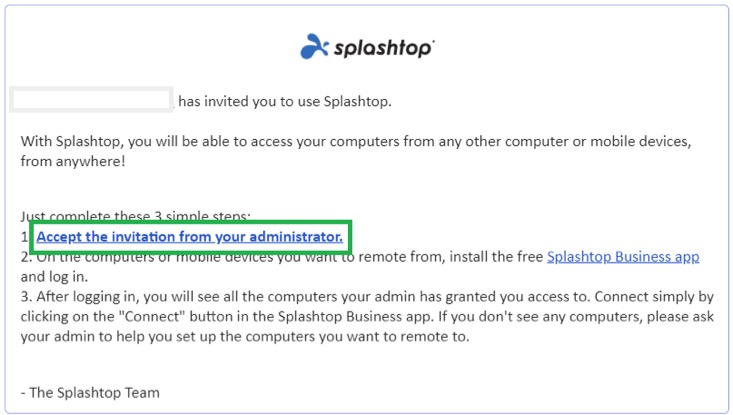The height and width of the screenshot is (415, 733).
Task: Click the 'from anywhere!' line
Action: tap(73, 161)
